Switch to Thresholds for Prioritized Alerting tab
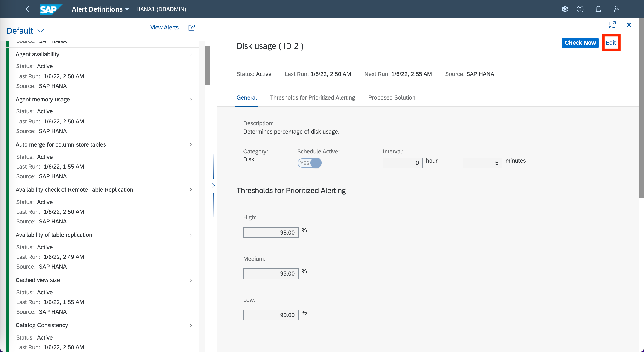This screenshot has height=352, width=644. click(313, 97)
